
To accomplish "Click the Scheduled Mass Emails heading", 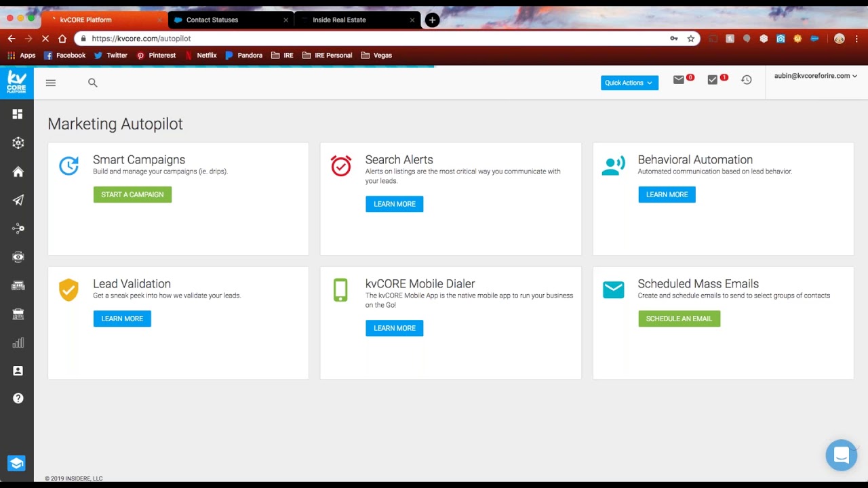I will coord(698,284).
